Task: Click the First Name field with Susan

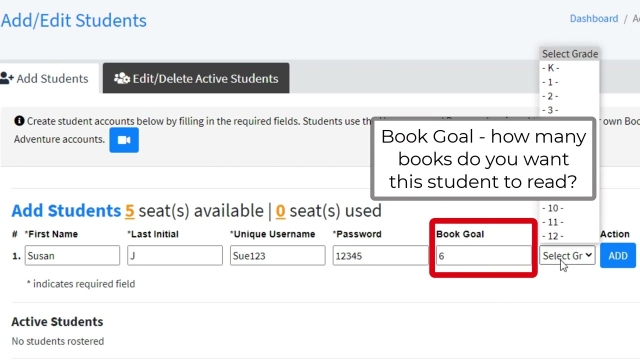Action: 72,256
